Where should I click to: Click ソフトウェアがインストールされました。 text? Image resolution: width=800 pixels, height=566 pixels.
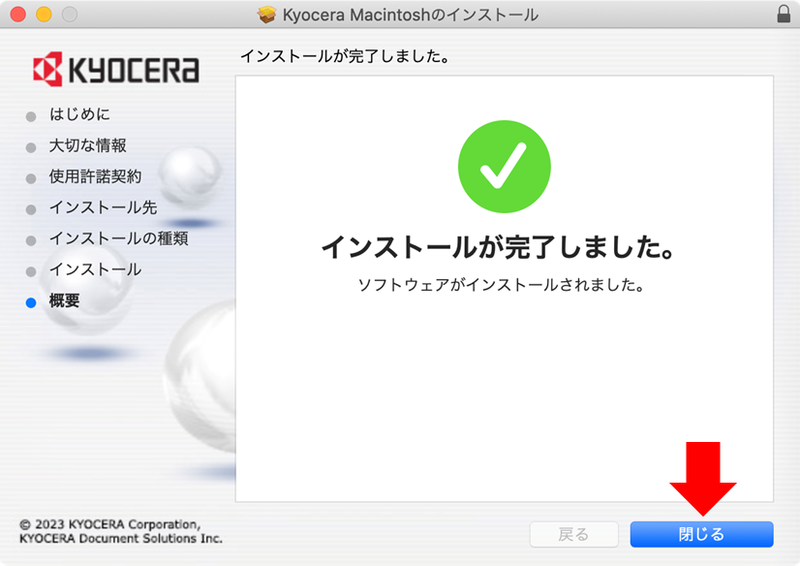[x=501, y=285]
